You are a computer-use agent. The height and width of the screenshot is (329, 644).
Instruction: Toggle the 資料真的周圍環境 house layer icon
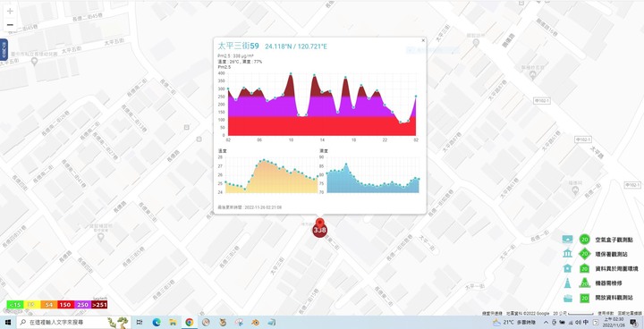tap(568, 268)
